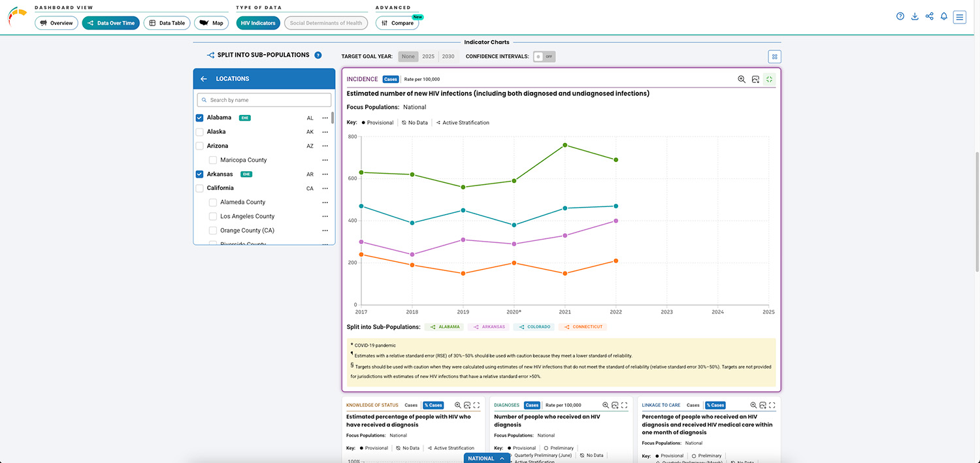Open the three-dot options for Maricopa County
Image resolution: width=980 pixels, height=463 pixels.
(325, 160)
